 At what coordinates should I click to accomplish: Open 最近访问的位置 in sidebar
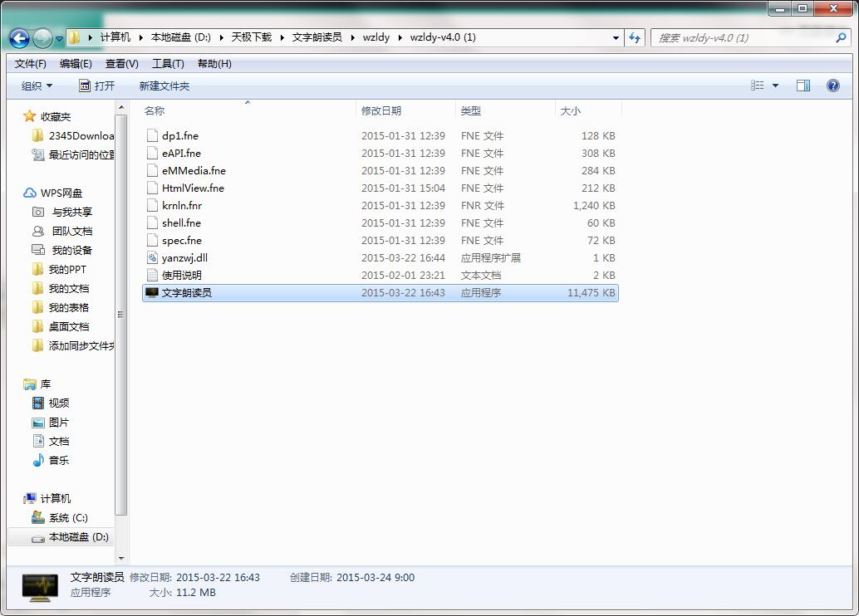[75, 155]
